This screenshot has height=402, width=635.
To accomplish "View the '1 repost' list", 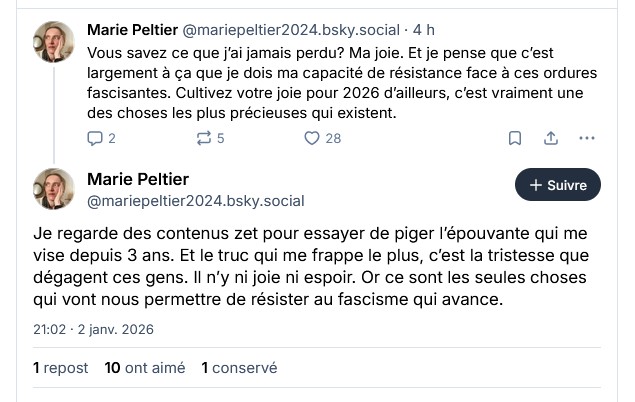I will (60, 367).
